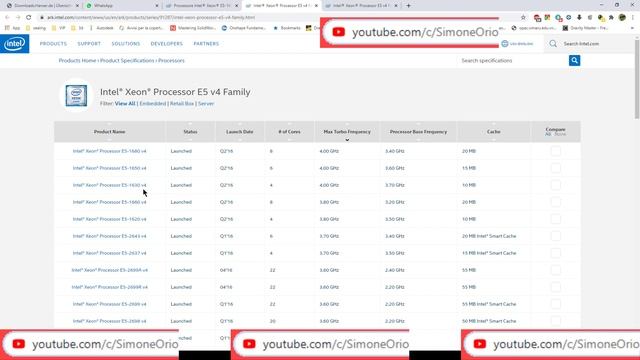Open the Intel Xeon Processor E5-1620 v4 link
The image size is (640, 360).
[109, 219]
